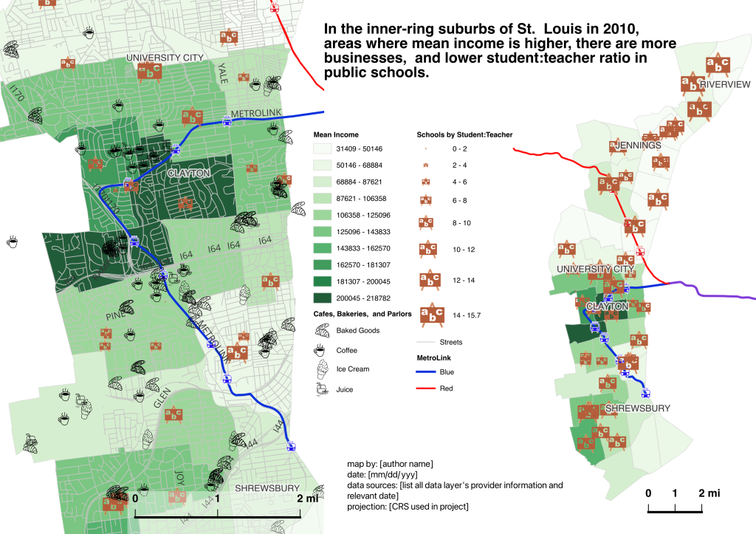This screenshot has width=756, height=534.
Task: Click the Baked Goods legend icon
Action: tap(321, 330)
